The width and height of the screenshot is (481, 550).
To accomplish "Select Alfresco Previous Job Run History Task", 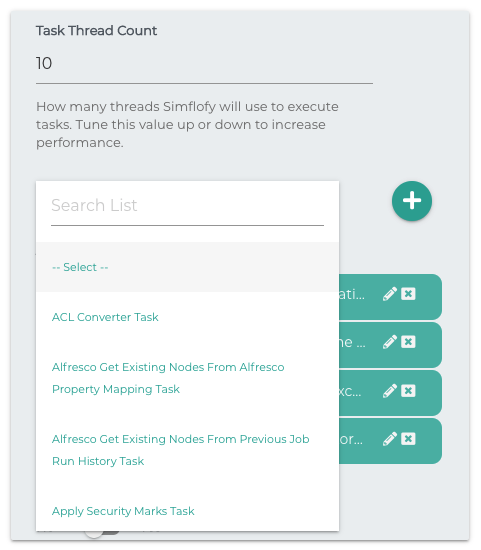I will pyautogui.click(x=187, y=450).
